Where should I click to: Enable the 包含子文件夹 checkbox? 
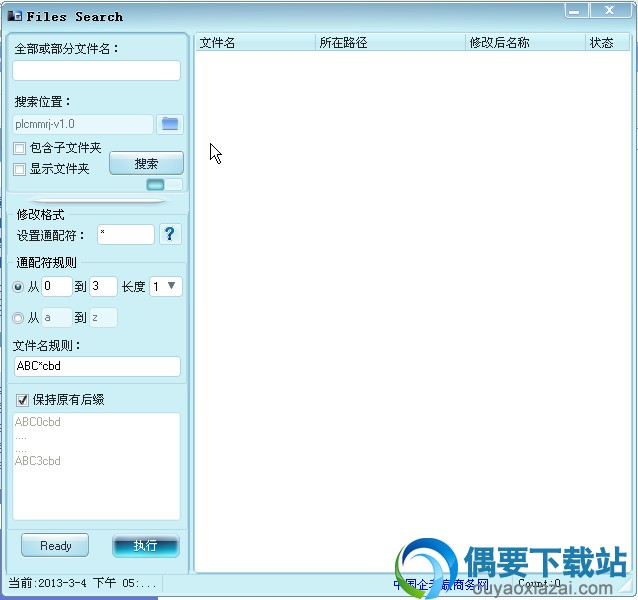(19, 148)
